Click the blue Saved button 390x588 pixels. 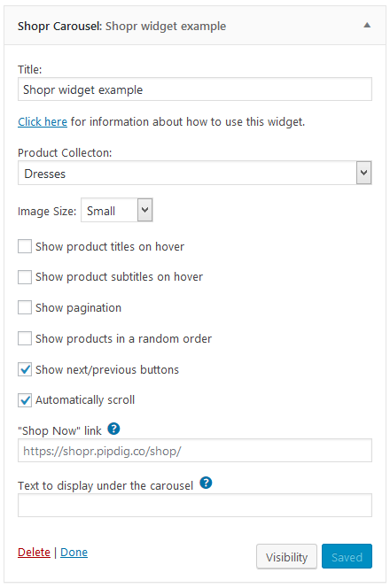[347, 557]
